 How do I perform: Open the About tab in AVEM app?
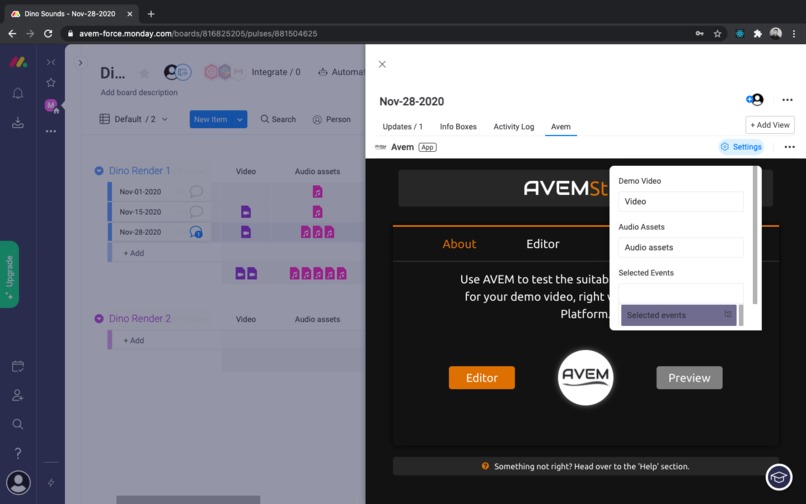click(459, 244)
